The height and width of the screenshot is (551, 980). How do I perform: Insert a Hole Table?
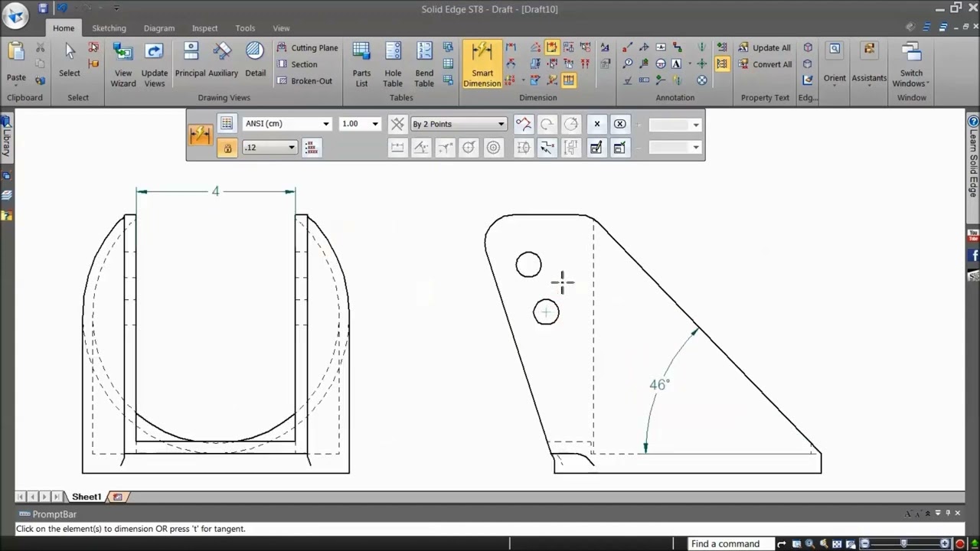393,64
